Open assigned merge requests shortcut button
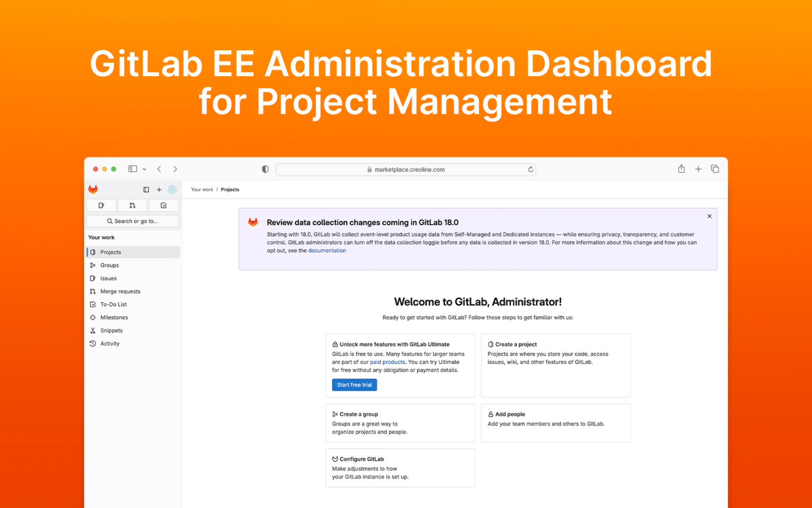This screenshot has height=508, width=812. point(133,206)
